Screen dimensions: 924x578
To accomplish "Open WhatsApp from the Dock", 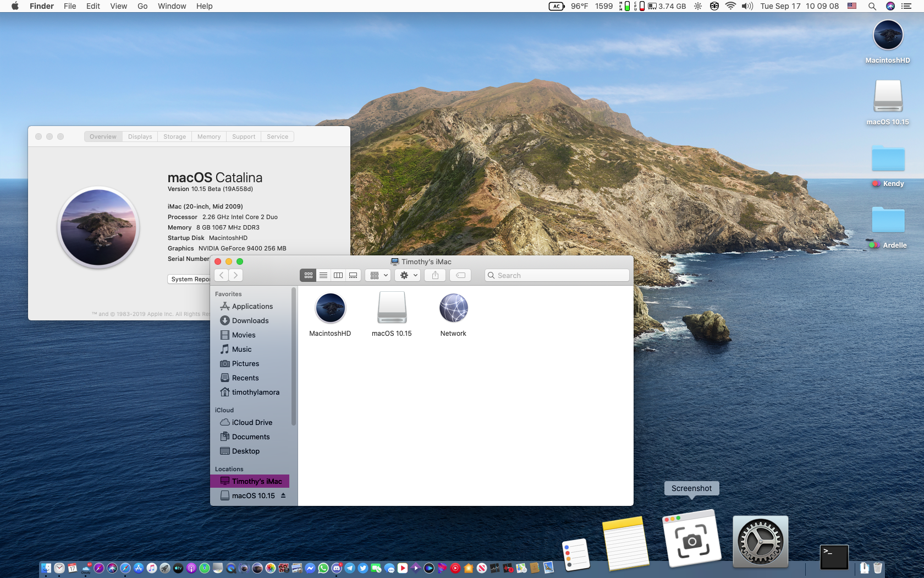I will tap(323, 568).
